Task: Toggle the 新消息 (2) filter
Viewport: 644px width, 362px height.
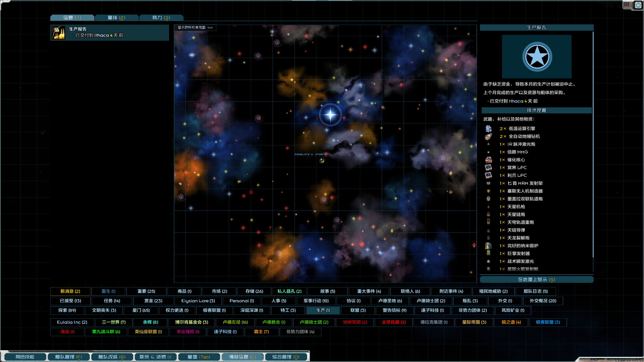Action: tap(70, 291)
